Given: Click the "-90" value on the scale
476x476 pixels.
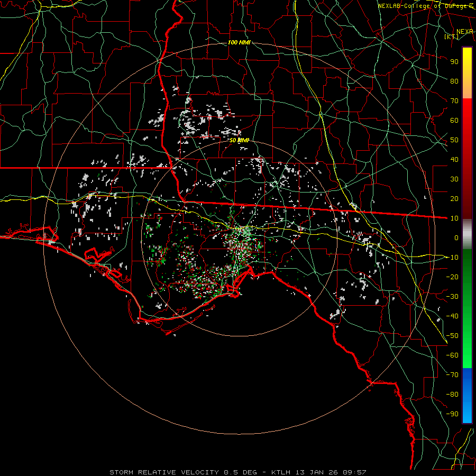Looking at the screenshot, I should (452, 414).
